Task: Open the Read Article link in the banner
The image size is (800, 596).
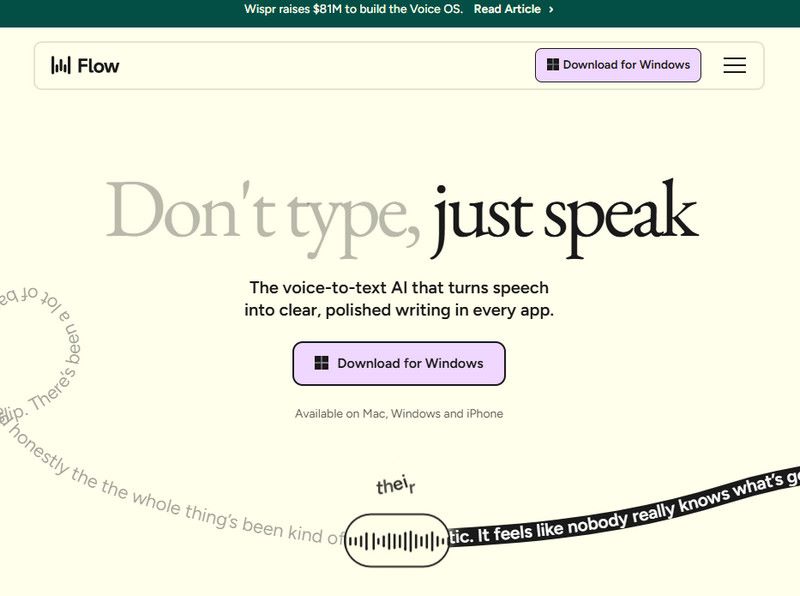Action: [x=505, y=9]
